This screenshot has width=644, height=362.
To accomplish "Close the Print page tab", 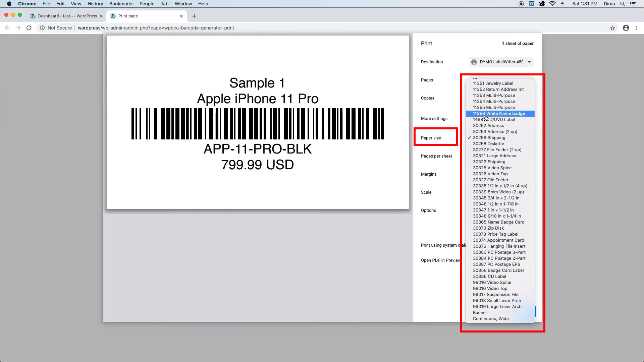I will click(181, 16).
